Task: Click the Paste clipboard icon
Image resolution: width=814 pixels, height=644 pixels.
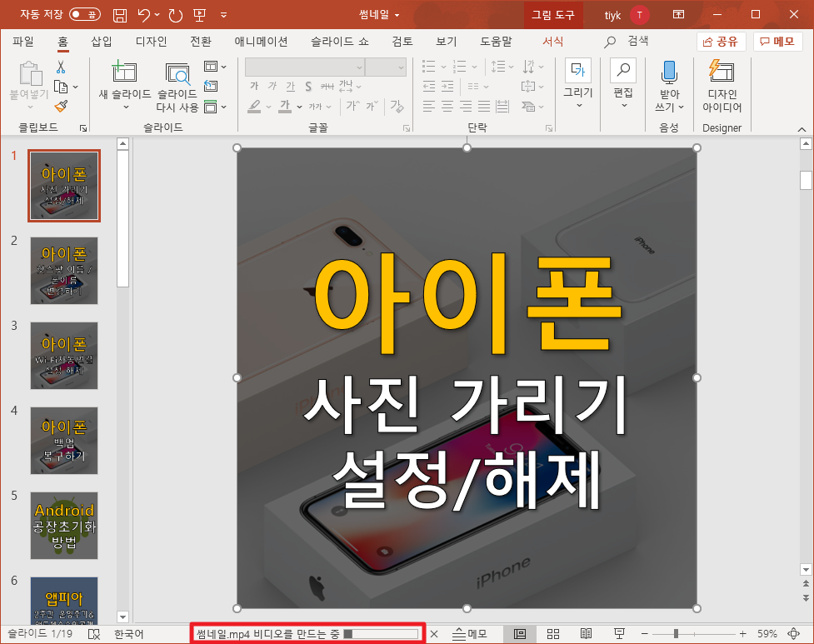Action: pyautogui.click(x=30, y=73)
